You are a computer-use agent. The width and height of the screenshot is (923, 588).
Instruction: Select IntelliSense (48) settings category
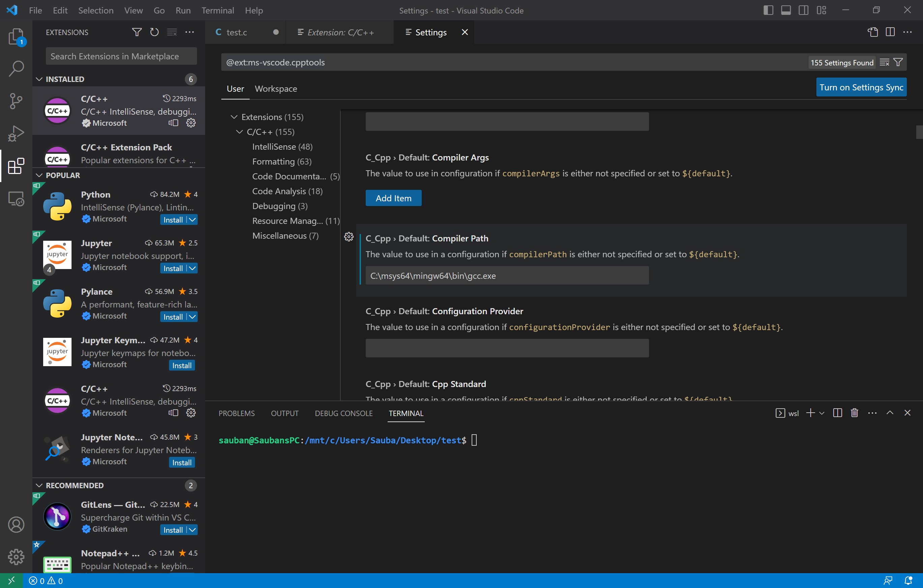tap(282, 147)
